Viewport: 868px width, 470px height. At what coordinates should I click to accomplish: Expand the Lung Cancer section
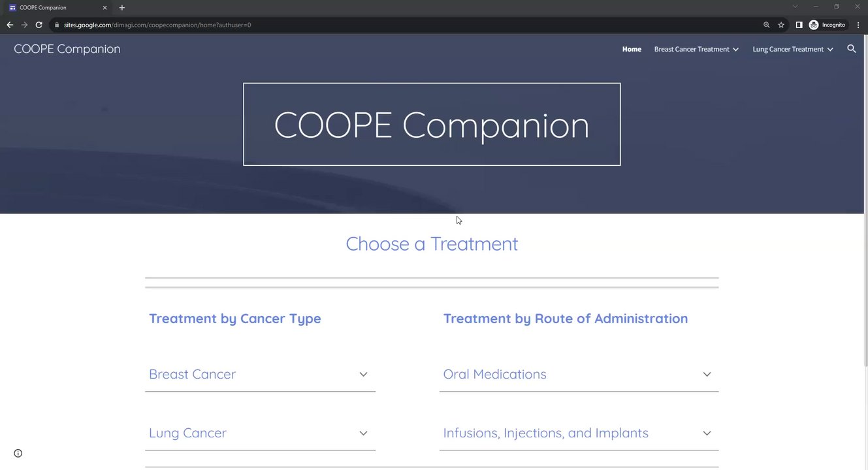click(x=363, y=433)
